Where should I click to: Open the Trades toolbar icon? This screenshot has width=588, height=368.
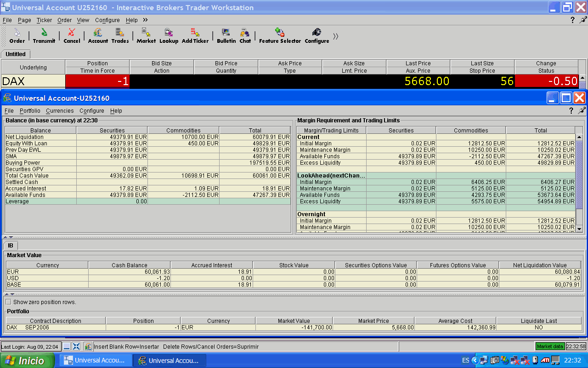point(120,35)
